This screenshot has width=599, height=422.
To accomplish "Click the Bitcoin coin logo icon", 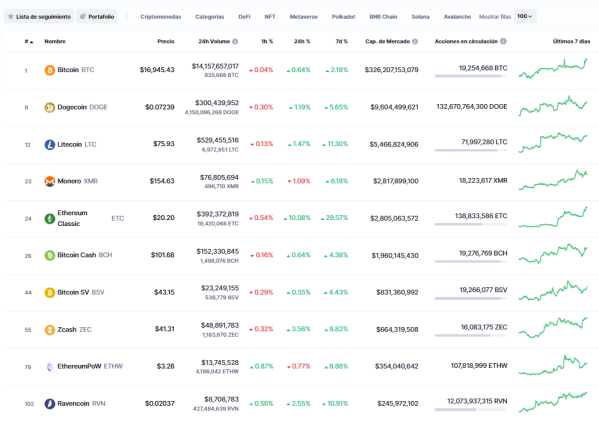I will pyautogui.click(x=50, y=70).
